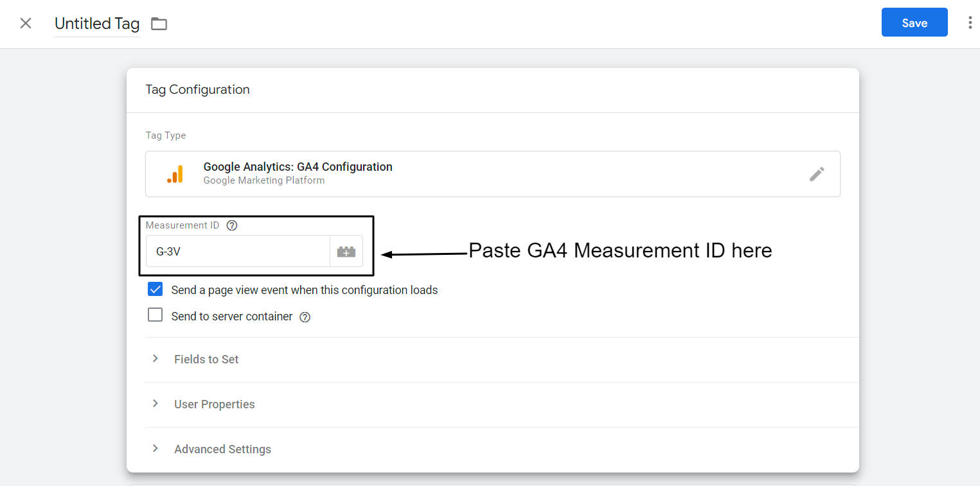Click the Tag Type section label
The height and width of the screenshot is (486, 980).
point(166,135)
